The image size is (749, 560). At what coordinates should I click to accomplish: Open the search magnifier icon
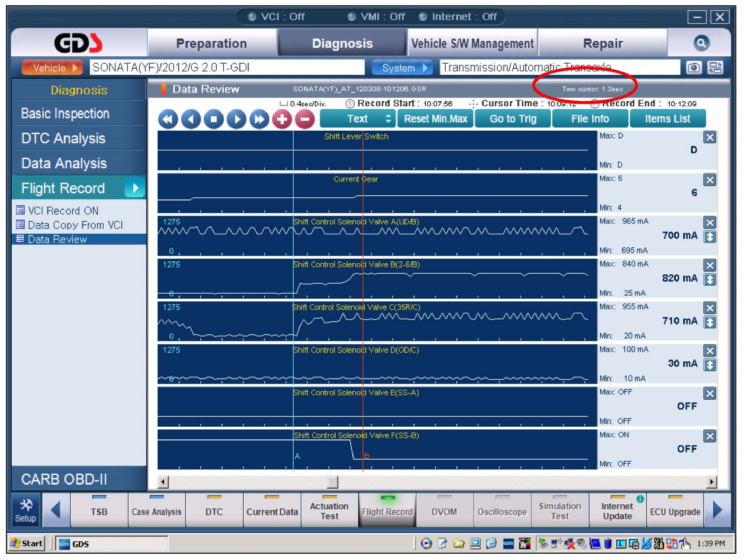tap(701, 43)
